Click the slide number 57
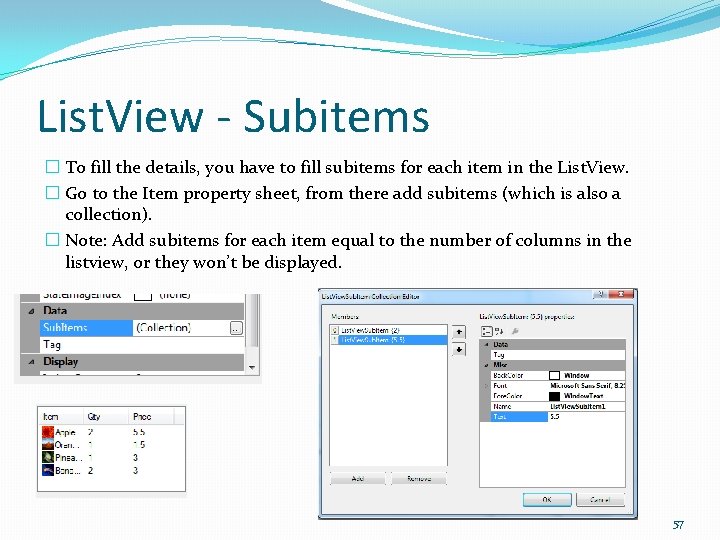Viewport: 720px width, 540px height. coord(678,525)
